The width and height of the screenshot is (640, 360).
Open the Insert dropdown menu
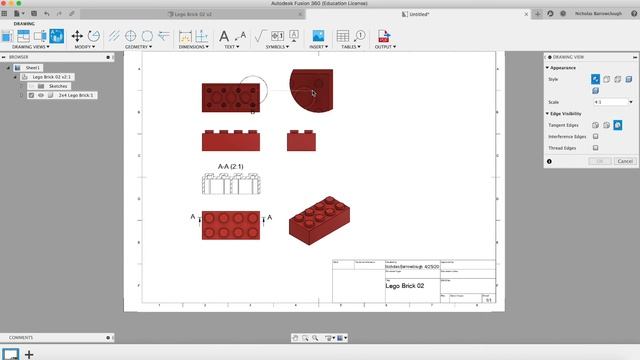318,47
